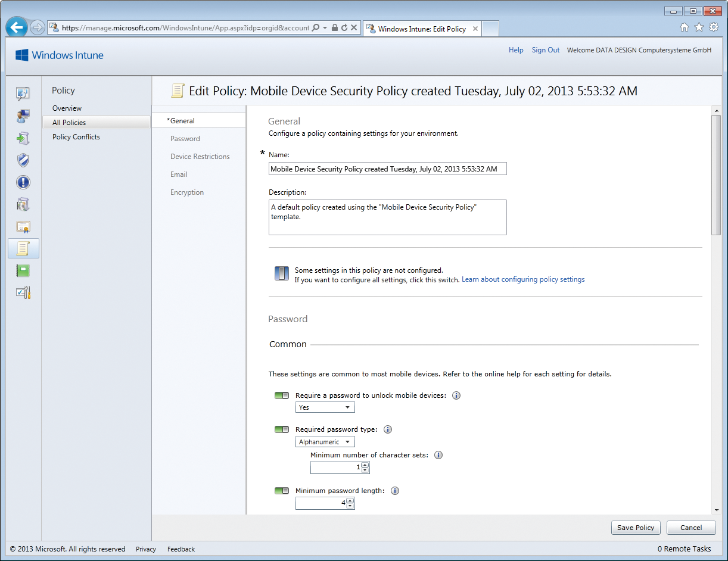Click the Cancel button
Image resolution: width=728 pixels, height=561 pixels.
[691, 528]
